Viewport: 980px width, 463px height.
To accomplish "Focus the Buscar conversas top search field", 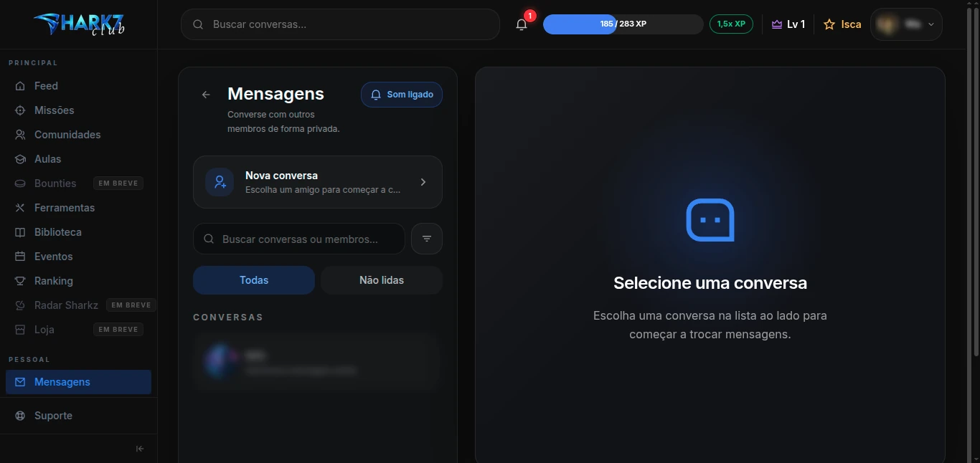I will [340, 24].
